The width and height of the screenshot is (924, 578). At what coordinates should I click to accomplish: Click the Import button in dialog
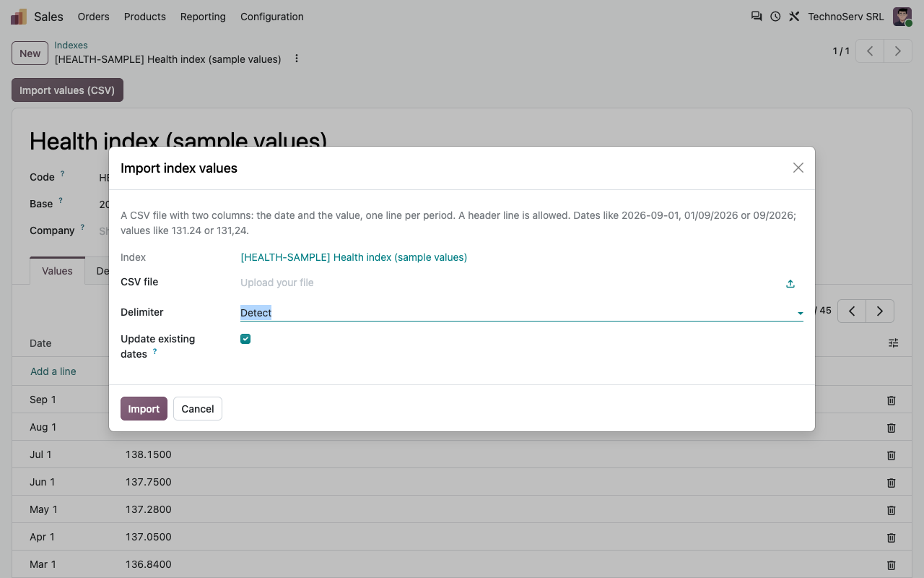[x=144, y=409]
